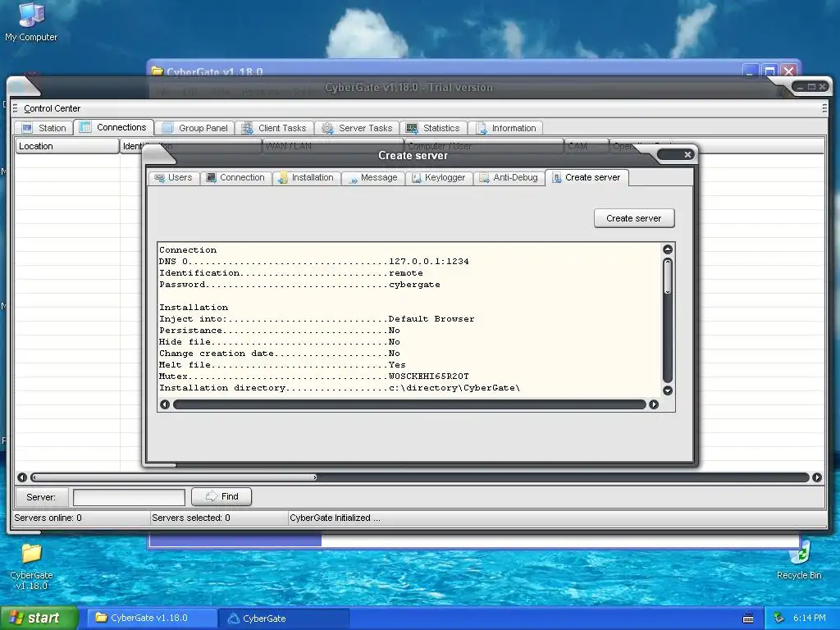Image resolution: width=840 pixels, height=630 pixels.
Task: Click the Connection tab icon
Action: [212, 177]
